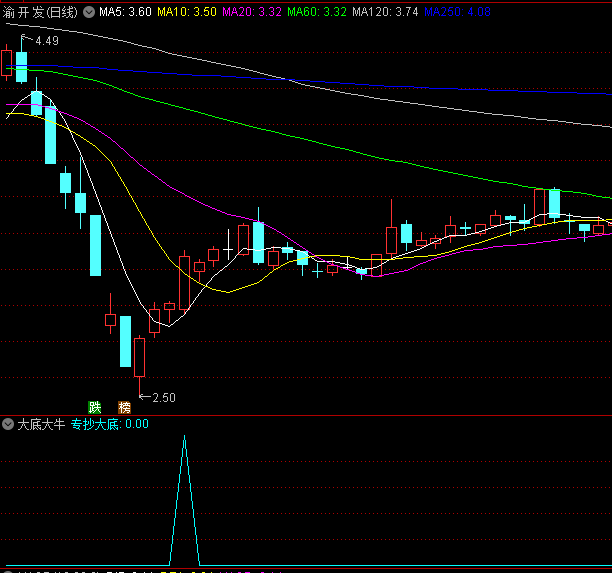The height and width of the screenshot is (573, 612).
Task: Click the 大底大牛 indicator name
Action: 41,424
